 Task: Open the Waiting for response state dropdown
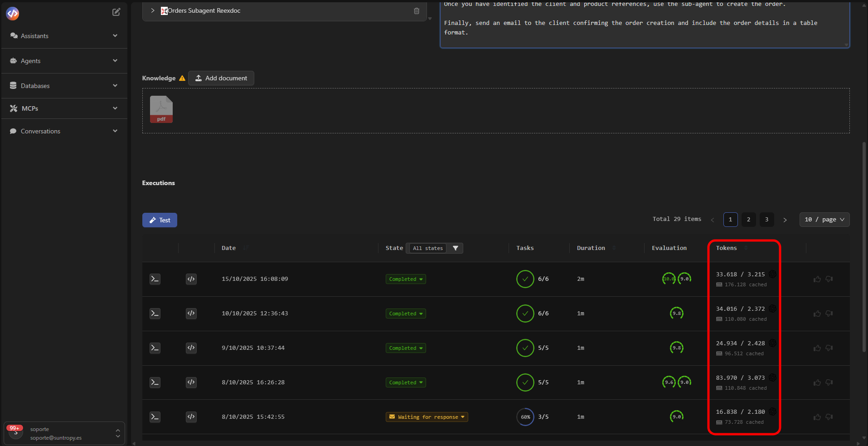click(x=427, y=417)
